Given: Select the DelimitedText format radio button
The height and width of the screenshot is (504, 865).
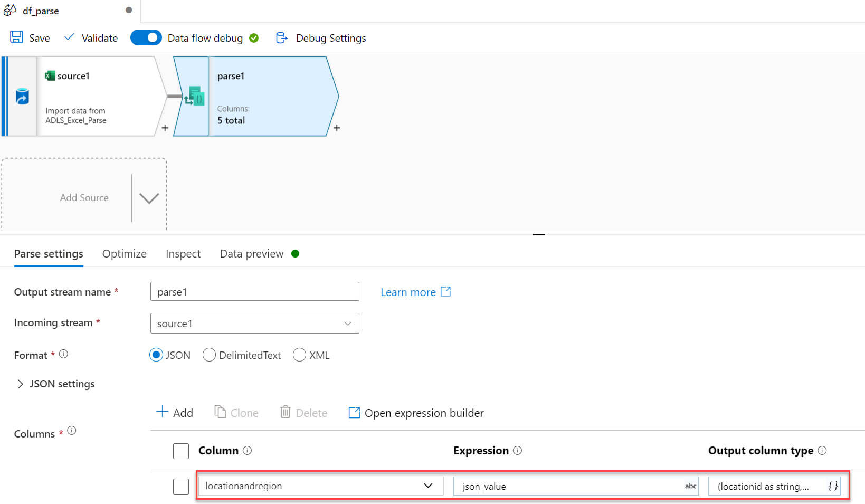Looking at the screenshot, I should tap(210, 355).
